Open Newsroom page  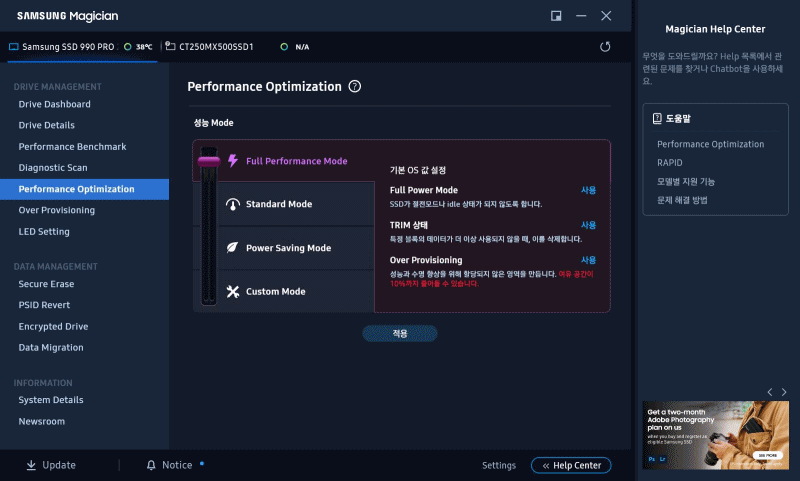(x=42, y=421)
